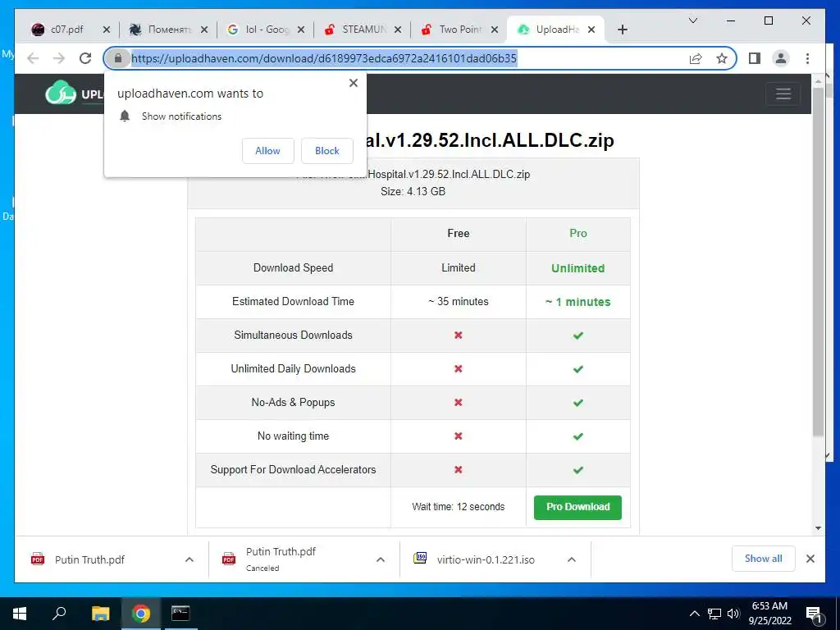Click the Free column header

point(458,233)
